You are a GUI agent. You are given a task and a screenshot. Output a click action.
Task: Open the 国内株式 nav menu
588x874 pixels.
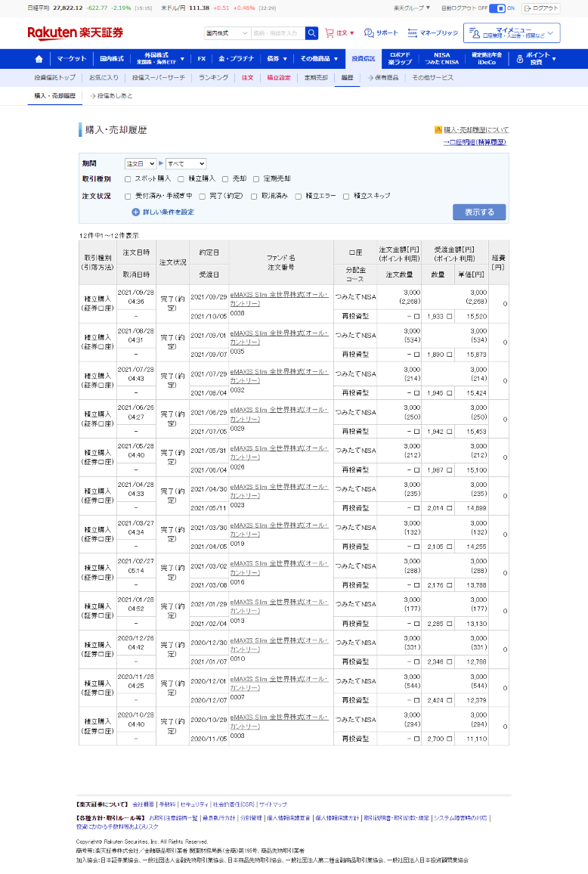[x=111, y=58]
